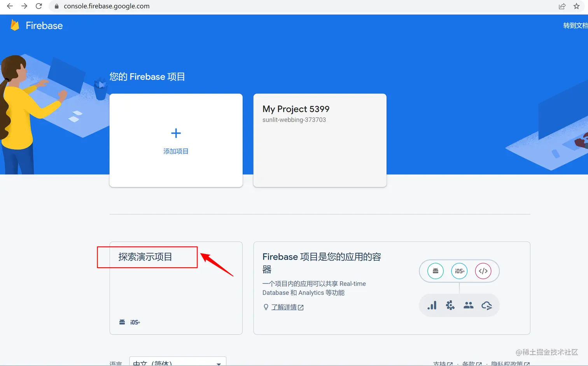Click description mentioning Real-time Database
588x366 pixels.
tap(314, 288)
